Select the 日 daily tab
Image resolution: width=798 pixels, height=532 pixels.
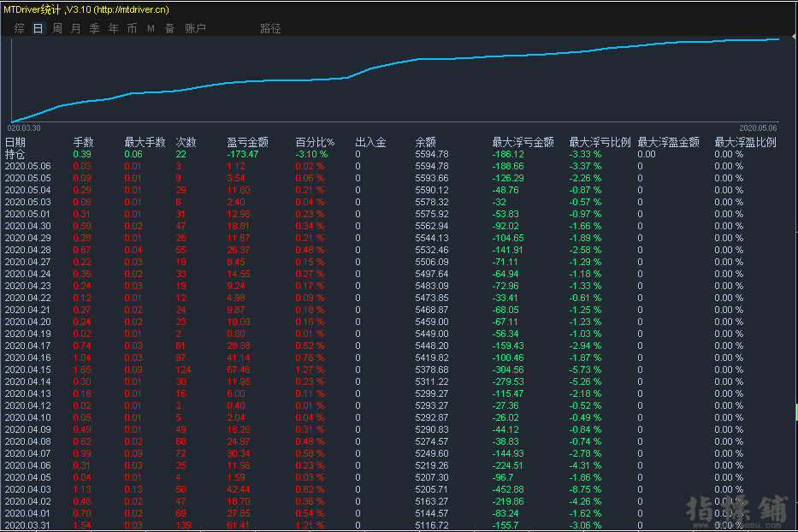tap(38, 28)
